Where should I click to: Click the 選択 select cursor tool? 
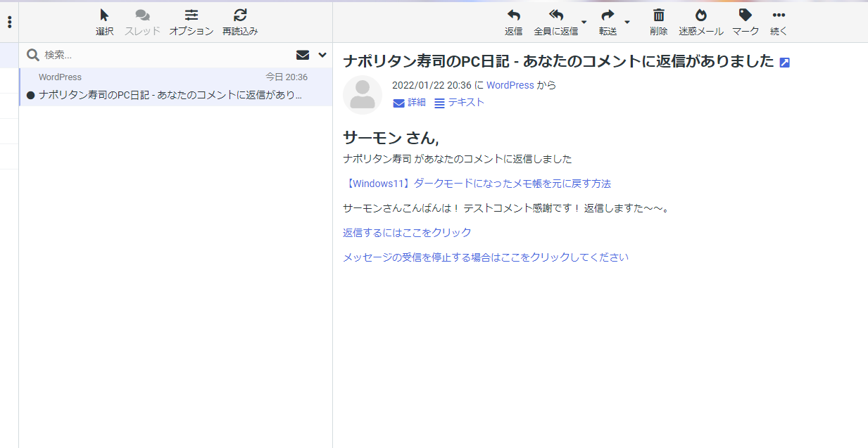pyautogui.click(x=105, y=23)
